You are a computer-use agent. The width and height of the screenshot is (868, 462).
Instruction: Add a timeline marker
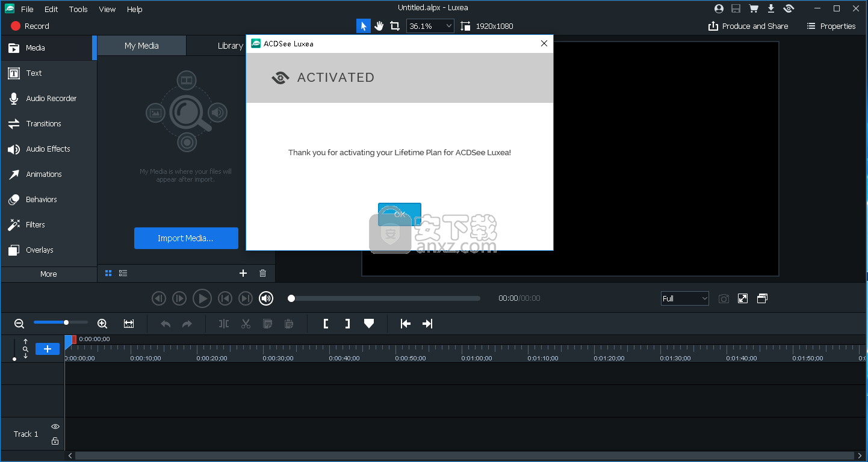click(x=369, y=324)
